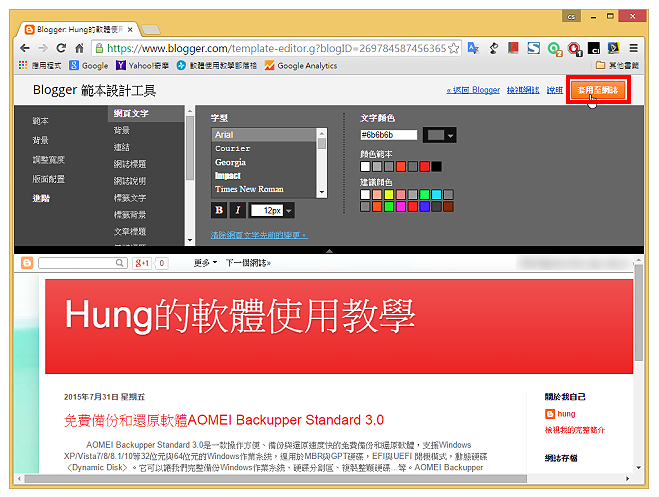Select the 調整寬度 category
659x497 pixels.
point(49,160)
